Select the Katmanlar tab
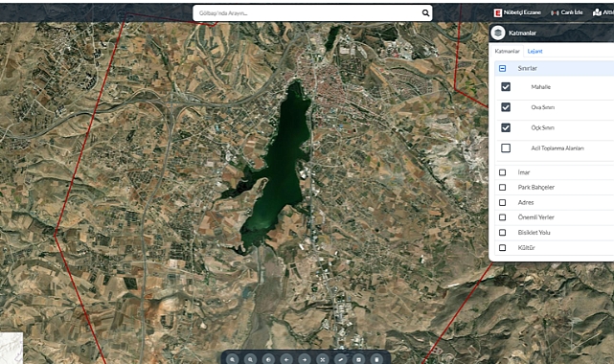This screenshot has height=364, width=614. click(507, 52)
